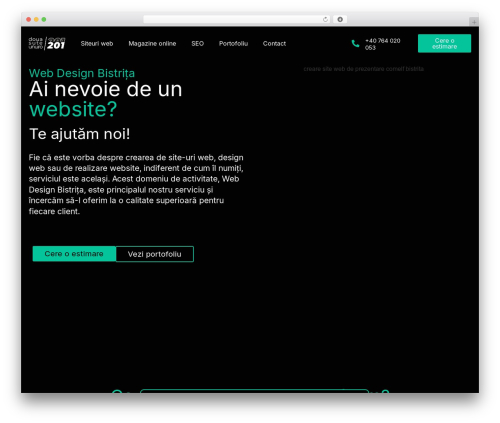Open the Portofoliu menu item
The image size is (500, 423).
coord(233,44)
